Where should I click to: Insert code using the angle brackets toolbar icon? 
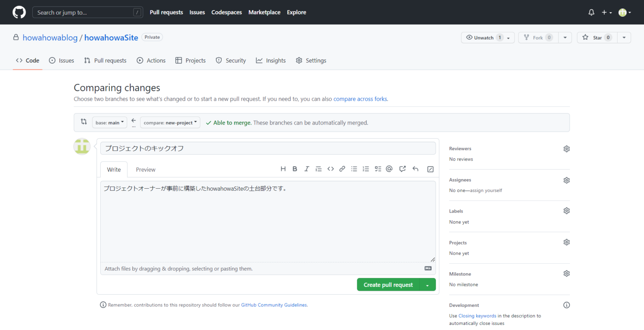pyautogui.click(x=330, y=169)
